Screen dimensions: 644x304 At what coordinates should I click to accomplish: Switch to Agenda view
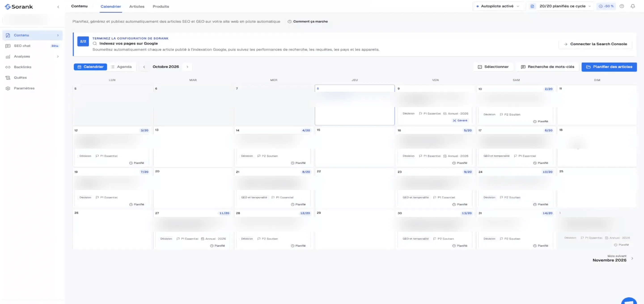click(x=121, y=67)
